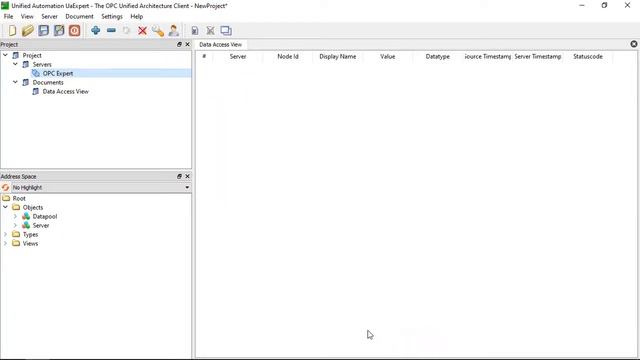Screen dimensions: 640x360
Task: Sort by Display Name column header
Action: tap(338, 56)
